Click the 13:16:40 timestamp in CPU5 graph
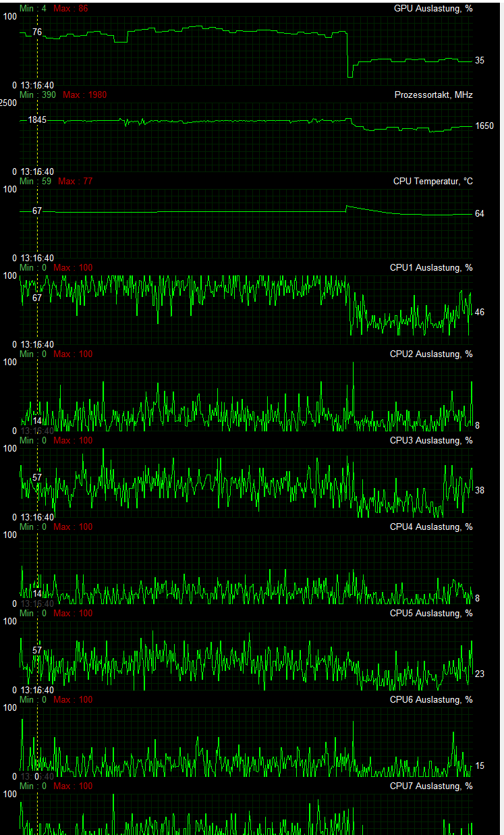 [x=37, y=691]
